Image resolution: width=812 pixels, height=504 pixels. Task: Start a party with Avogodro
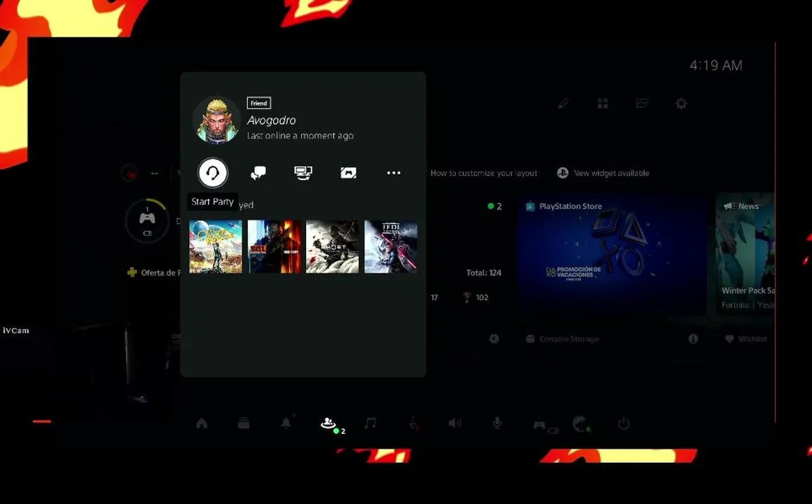pos(213,173)
